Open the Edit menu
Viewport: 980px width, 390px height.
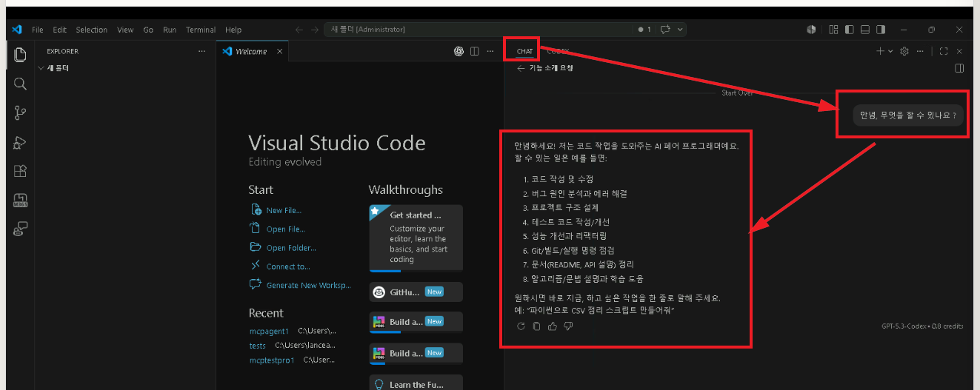(59, 30)
